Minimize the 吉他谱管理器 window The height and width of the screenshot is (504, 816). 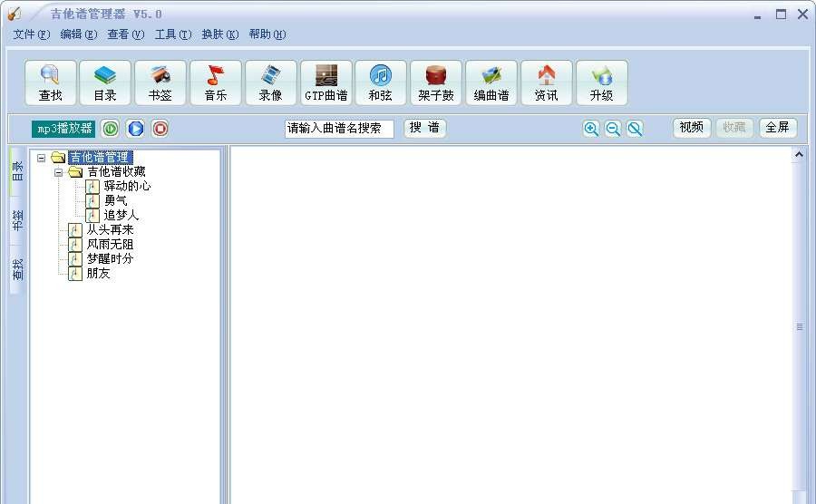tap(758, 15)
